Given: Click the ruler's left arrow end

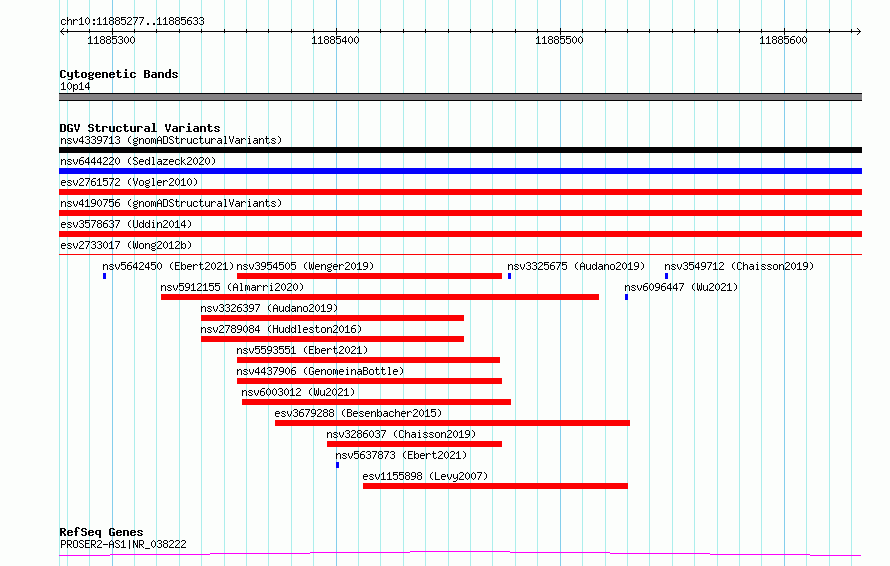Looking at the screenshot, I should [x=62, y=31].
